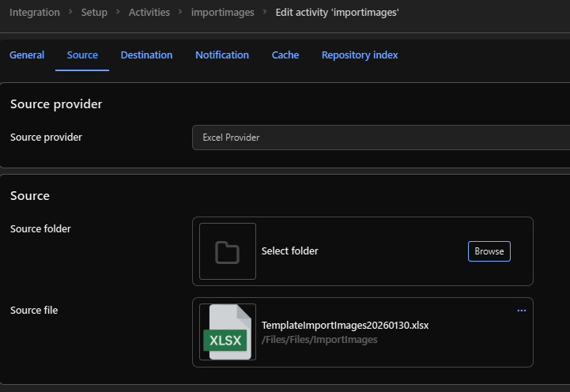Click importimages breadcrumb link

coord(222,13)
